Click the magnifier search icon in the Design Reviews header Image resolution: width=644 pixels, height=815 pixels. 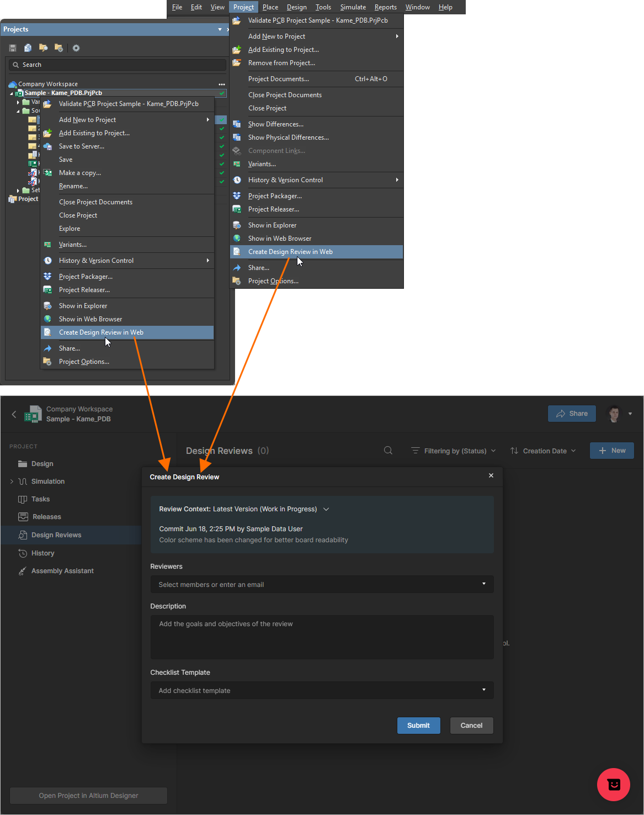click(x=388, y=451)
